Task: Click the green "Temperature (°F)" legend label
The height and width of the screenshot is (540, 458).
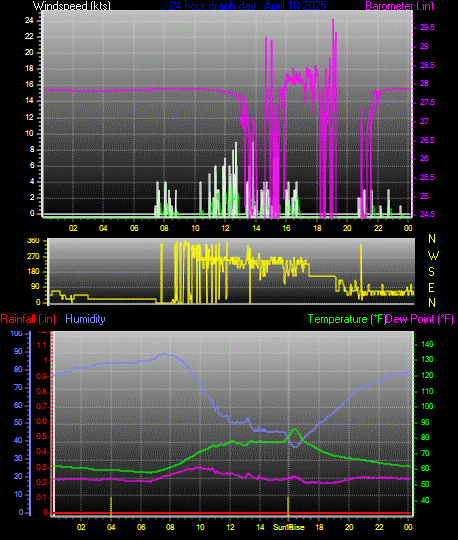Action: [x=346, y=319]
